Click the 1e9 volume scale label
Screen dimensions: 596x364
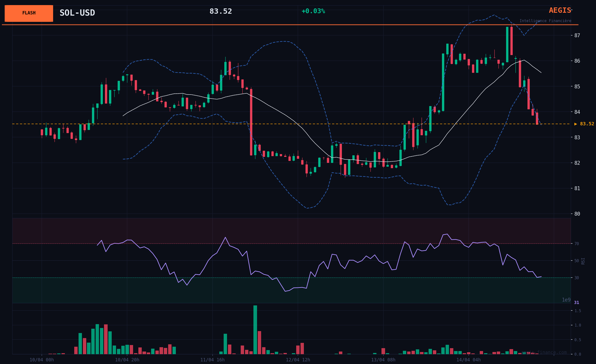coord(566,300)
